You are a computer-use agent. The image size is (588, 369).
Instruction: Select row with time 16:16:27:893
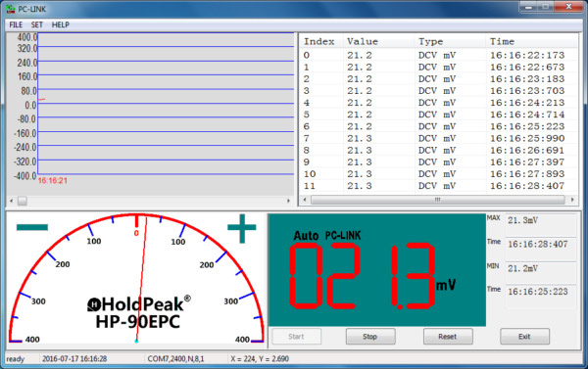pyautogui.click(x=439, y=174)
